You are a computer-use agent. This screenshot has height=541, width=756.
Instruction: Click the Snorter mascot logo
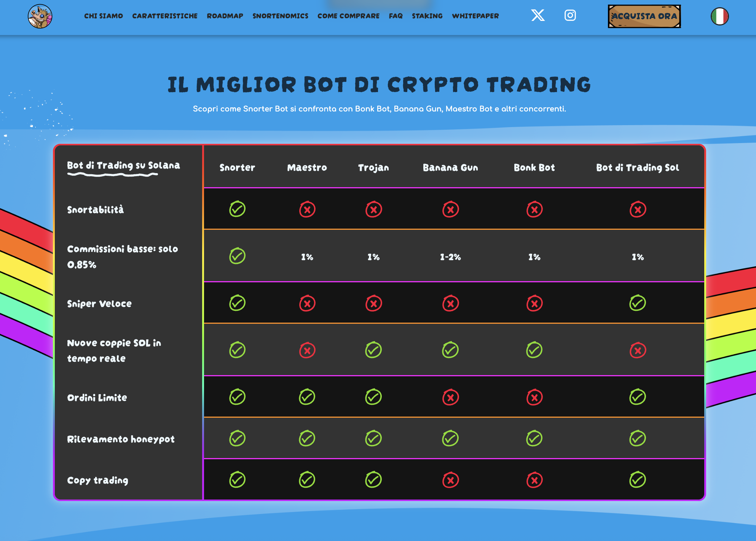point(40,16)
